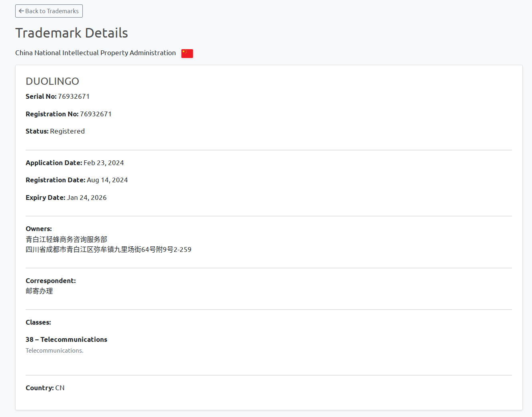Click the Correspondent heading
The width and height of the screenshot is (532, 417).
point(50,281)
